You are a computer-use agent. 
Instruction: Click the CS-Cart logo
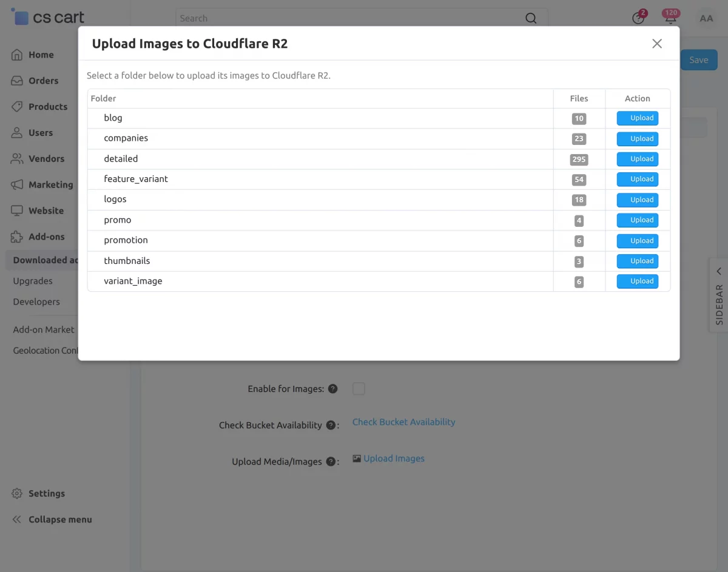pos(48,17)
